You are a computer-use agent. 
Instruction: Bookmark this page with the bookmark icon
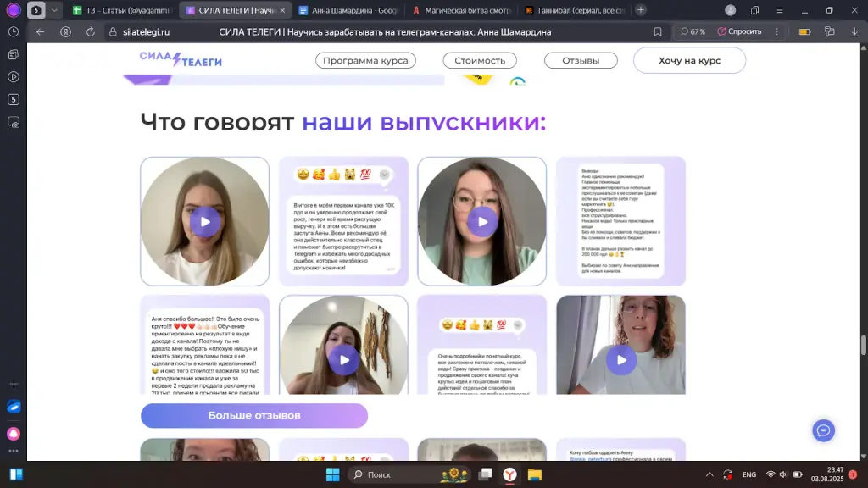click(x=657, y=31)
